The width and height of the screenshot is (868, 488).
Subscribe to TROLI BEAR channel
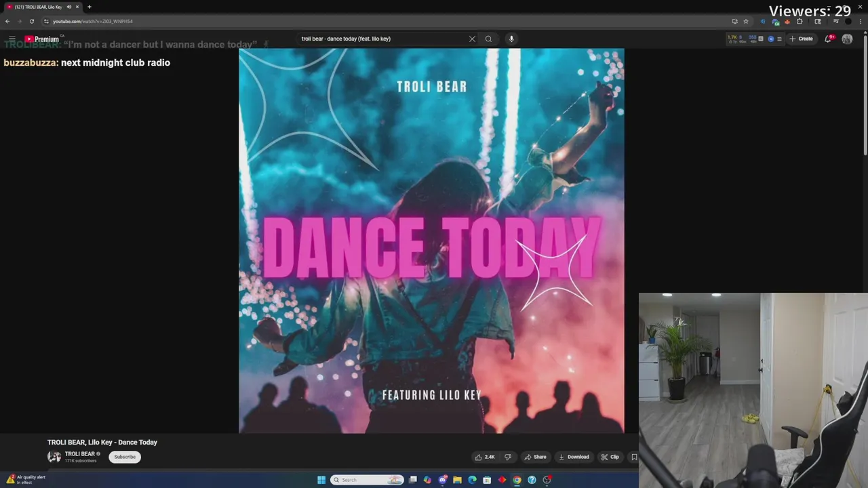pos(125,457)
